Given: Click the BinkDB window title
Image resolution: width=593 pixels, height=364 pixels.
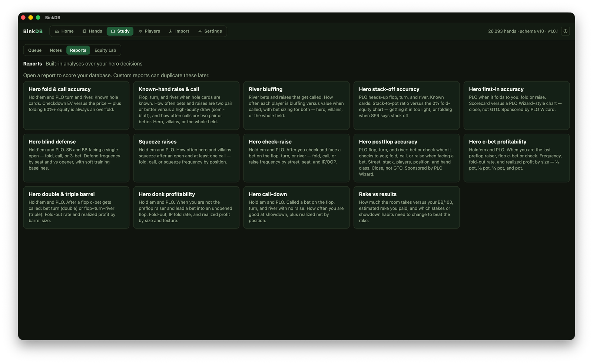Looking at the screenshot, I should click(x=53, y=17).
